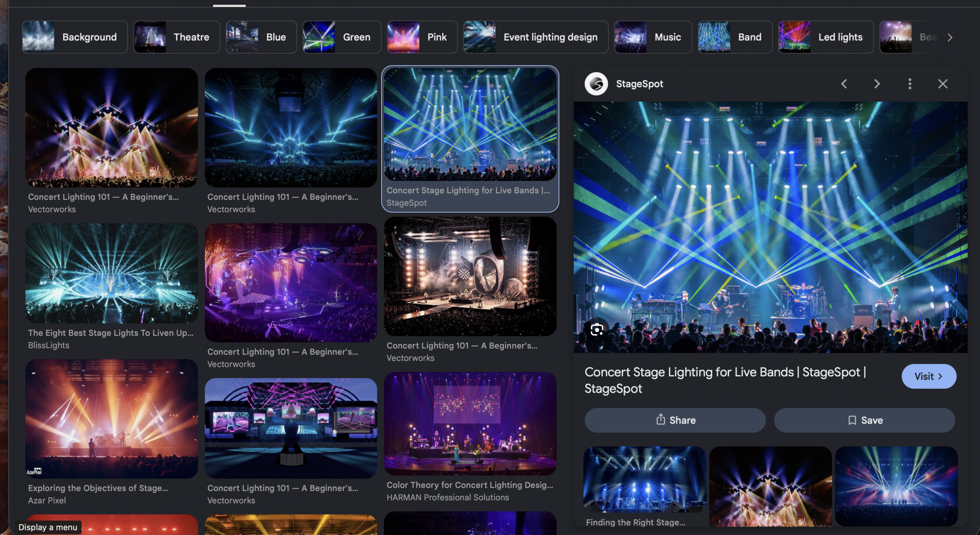
Task: Apply the Band filter chip
Action: (735, 37)
